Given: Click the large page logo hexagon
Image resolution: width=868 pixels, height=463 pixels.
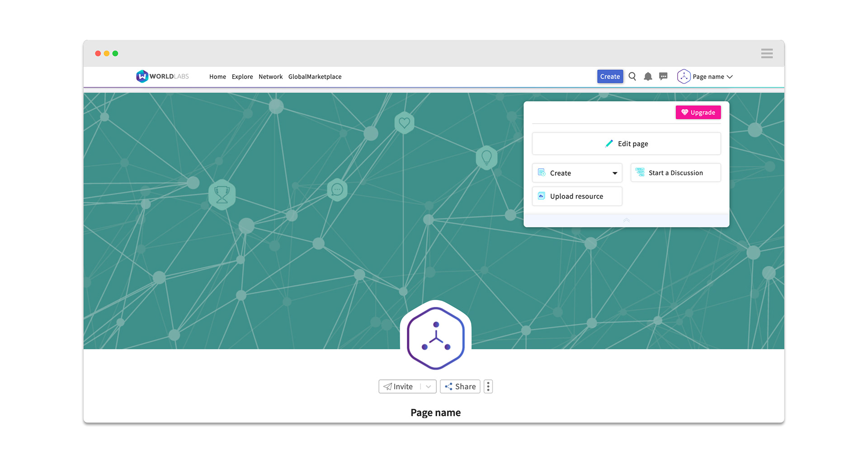Looking at the screenshot, I should [x=436, y=338].
